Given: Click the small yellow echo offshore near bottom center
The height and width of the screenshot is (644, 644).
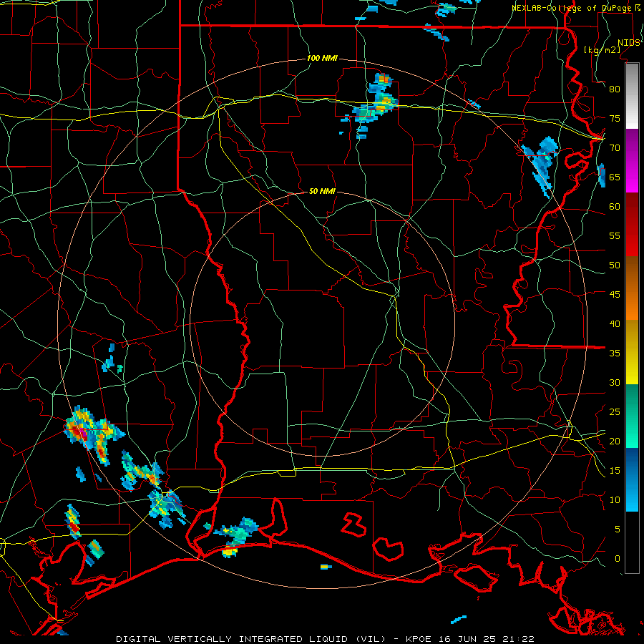Looking at the screenshot, I should (326, 567).
